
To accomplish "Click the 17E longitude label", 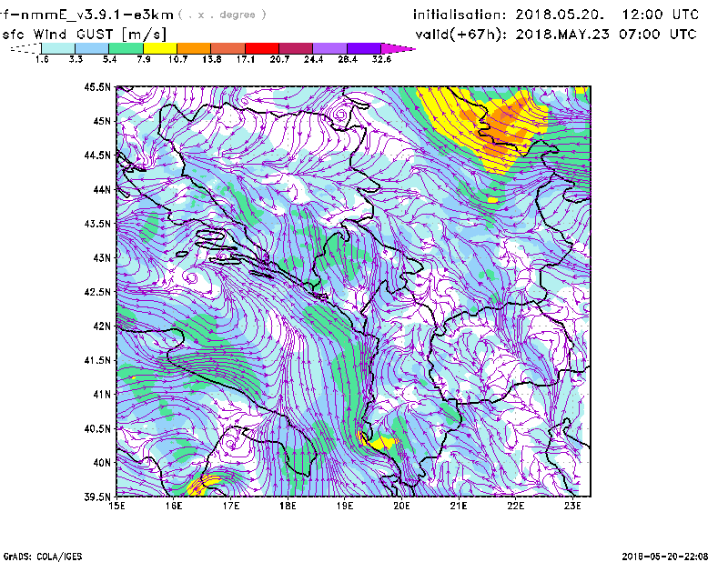I will (x=231, y=506).
